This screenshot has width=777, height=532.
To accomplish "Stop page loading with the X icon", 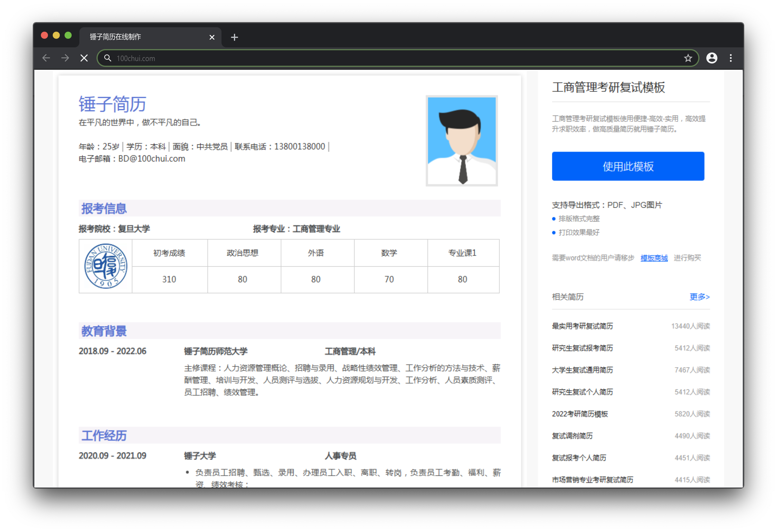I will [84, 58].
